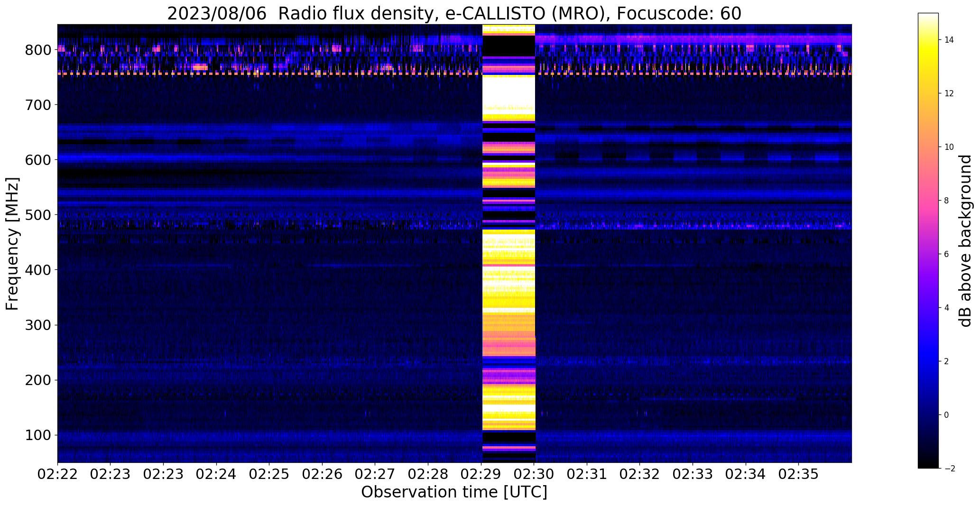Select the 100 frequency tick label
This screenshot has height=506, width=980.
[x=38, y=435]
